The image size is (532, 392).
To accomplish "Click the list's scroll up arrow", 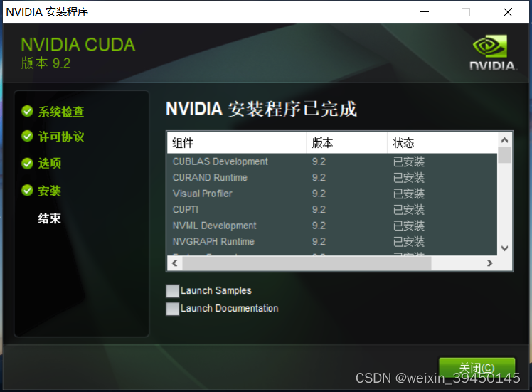I will pyautogui.click(x=504, y=140).
